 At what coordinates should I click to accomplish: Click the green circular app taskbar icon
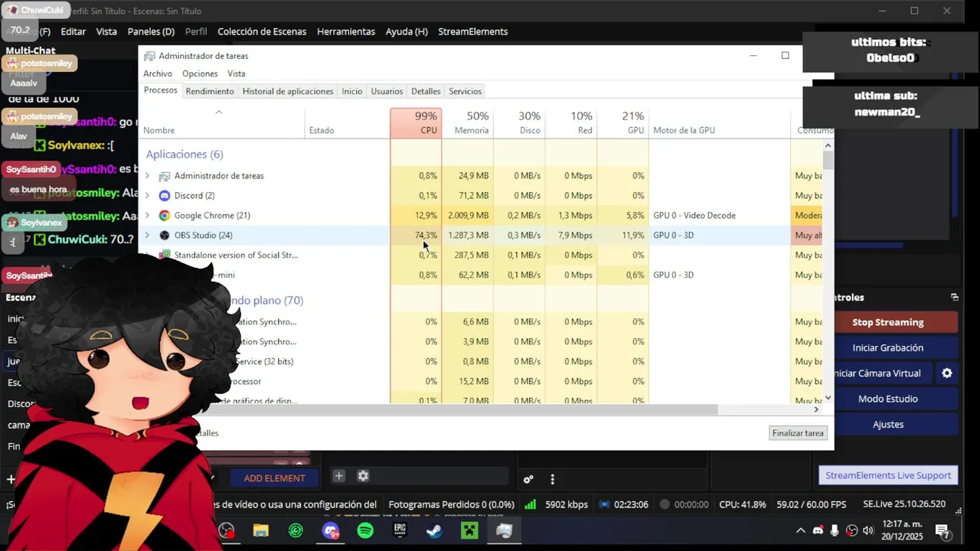[296, 530]
